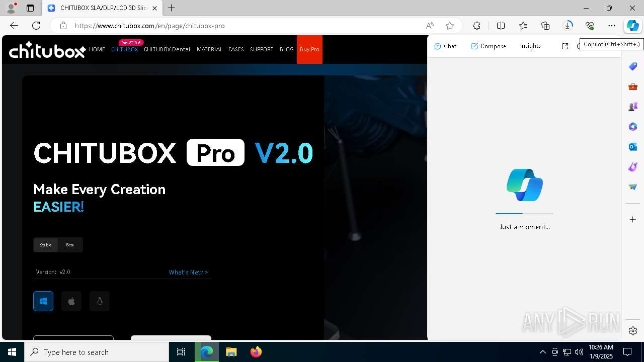This screenshot has width=644, height=362.
Task: Select the Windows platform download icon
Action: (x=43, y=301)
